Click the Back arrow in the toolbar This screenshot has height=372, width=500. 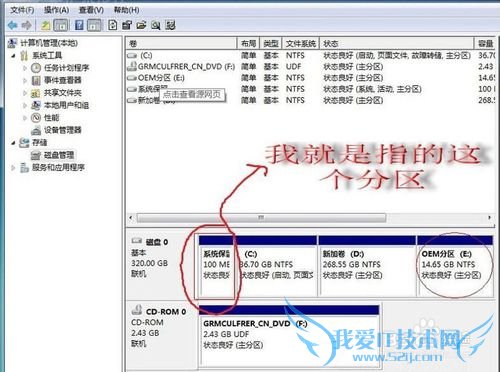click(x=13, y=25)
